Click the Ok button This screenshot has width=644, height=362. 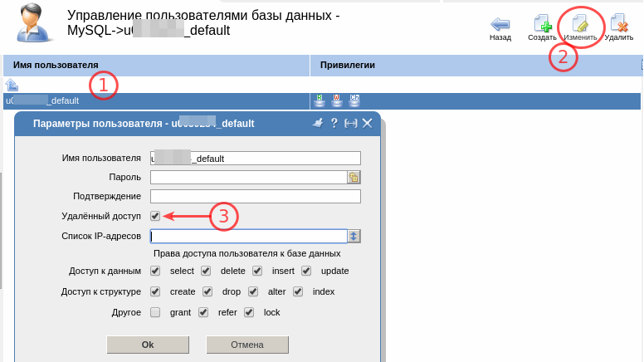pyautogui.click(x=148, y=345)
